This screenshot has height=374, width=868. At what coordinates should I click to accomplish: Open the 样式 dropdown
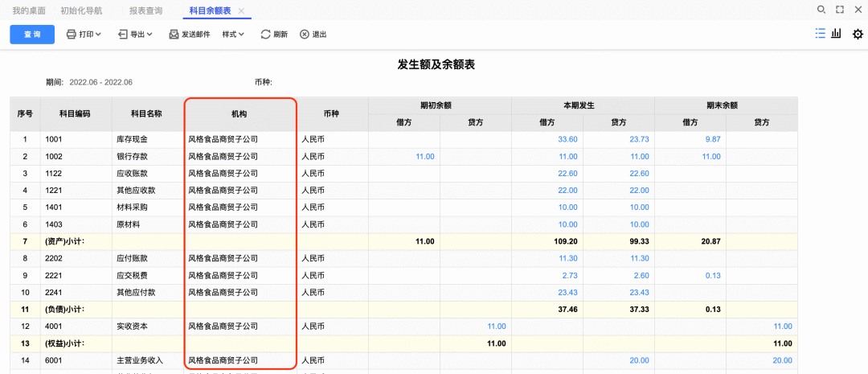click(x=233, y=35)
